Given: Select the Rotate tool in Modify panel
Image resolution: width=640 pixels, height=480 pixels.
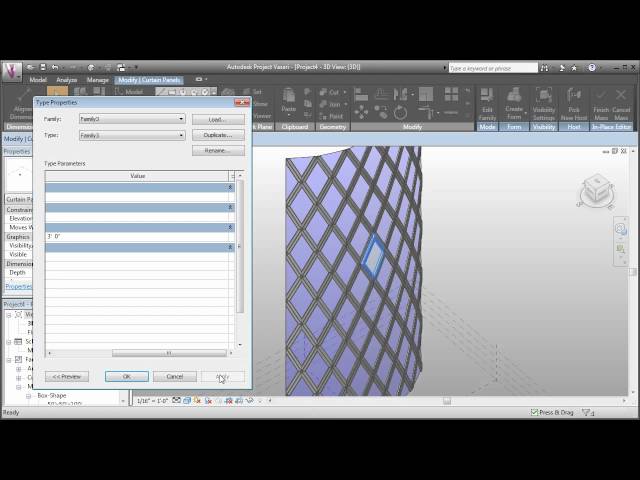Looking at the screenshot, I should (x=400, y=112).
